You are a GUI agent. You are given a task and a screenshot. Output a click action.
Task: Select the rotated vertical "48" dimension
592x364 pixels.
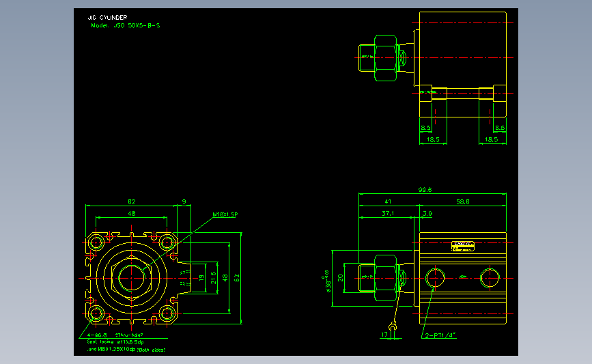click(x=225, y=277)
